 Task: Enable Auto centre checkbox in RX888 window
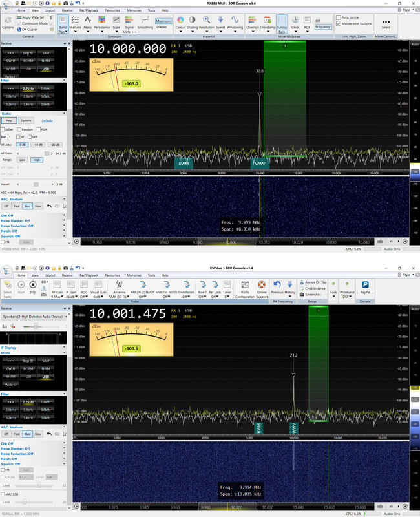tap(338, 17)
